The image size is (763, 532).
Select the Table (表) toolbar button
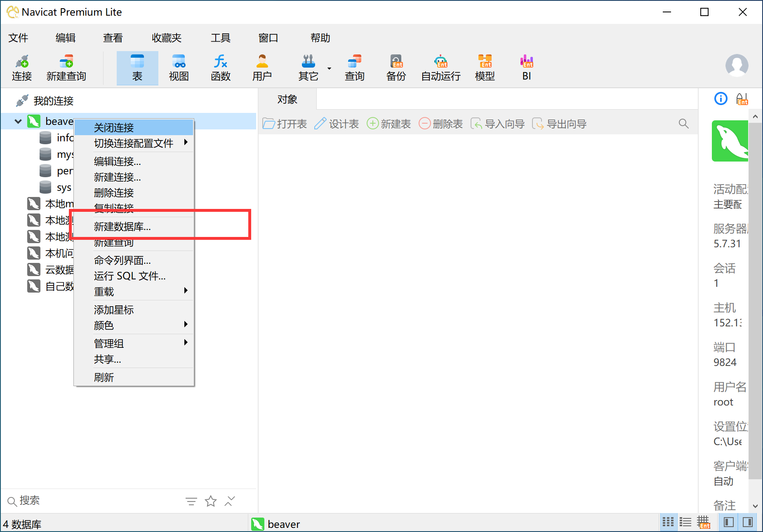(137, 68)
